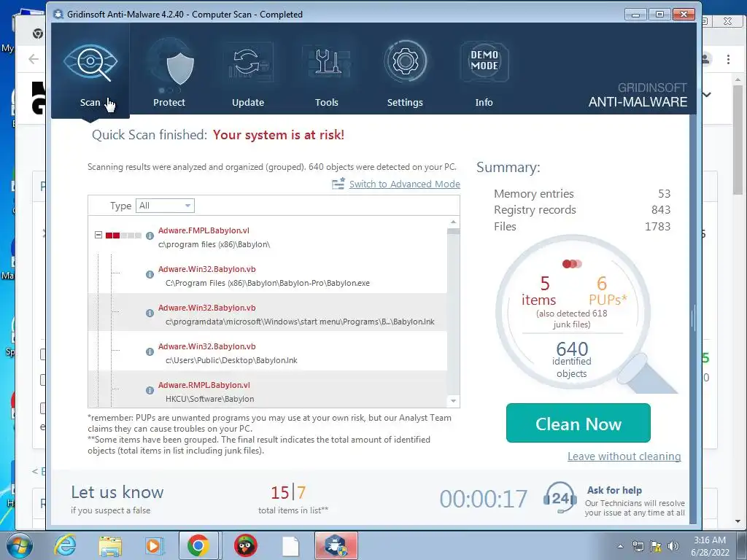Click the blank document taskbar icon

click(x=290, y=545)
